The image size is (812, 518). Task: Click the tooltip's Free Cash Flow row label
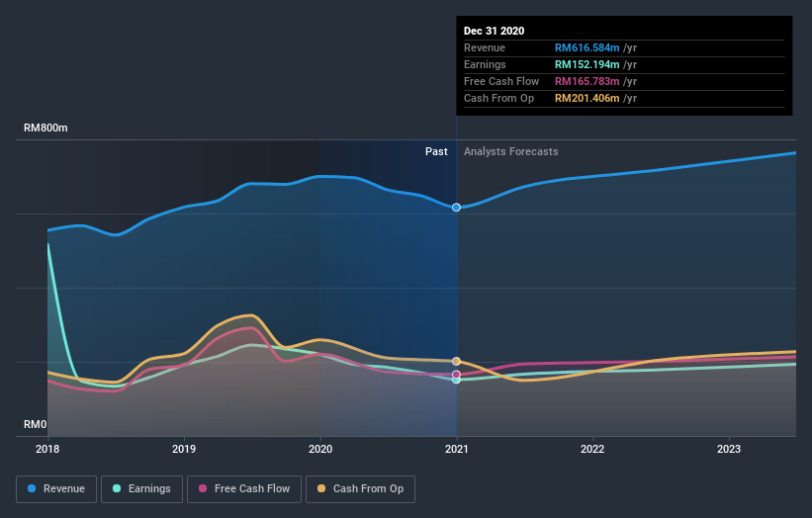pyautogui.click(x=501, y=81)
